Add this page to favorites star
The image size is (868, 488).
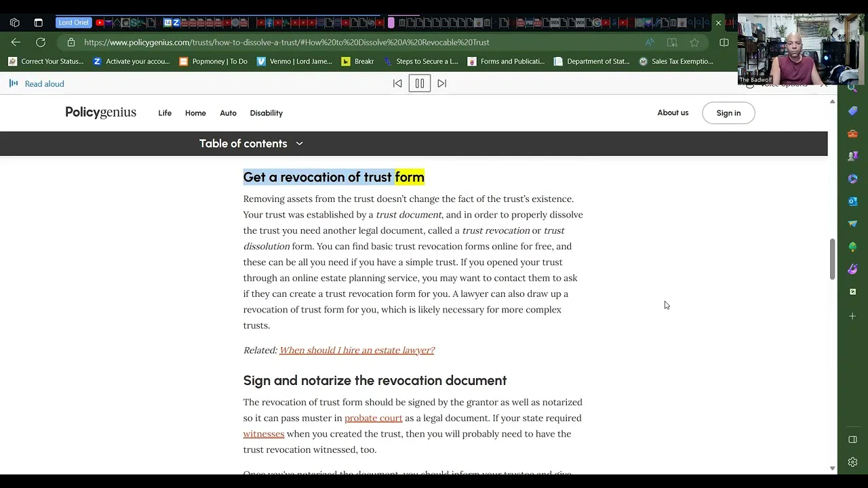pyautogui.click(x=694, y=43)
